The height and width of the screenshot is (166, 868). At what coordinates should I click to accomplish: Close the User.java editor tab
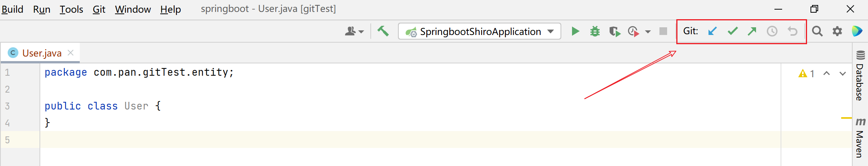point(71,53)
